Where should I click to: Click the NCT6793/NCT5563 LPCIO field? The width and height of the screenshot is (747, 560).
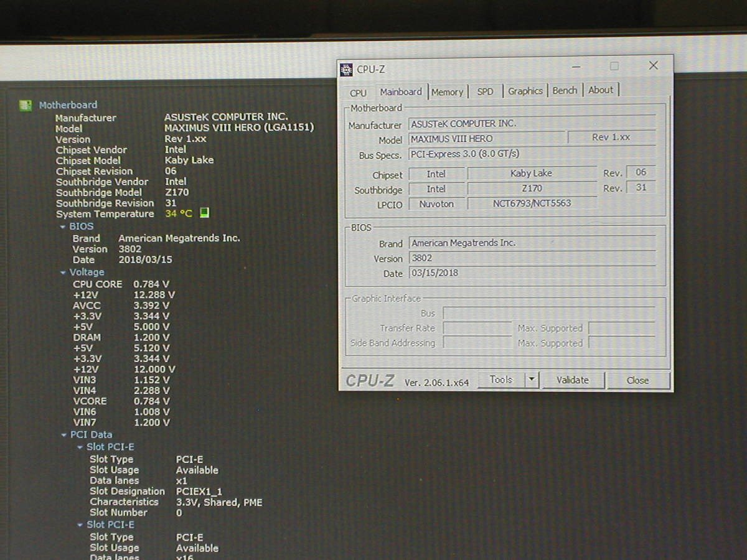tap(531, 203)
